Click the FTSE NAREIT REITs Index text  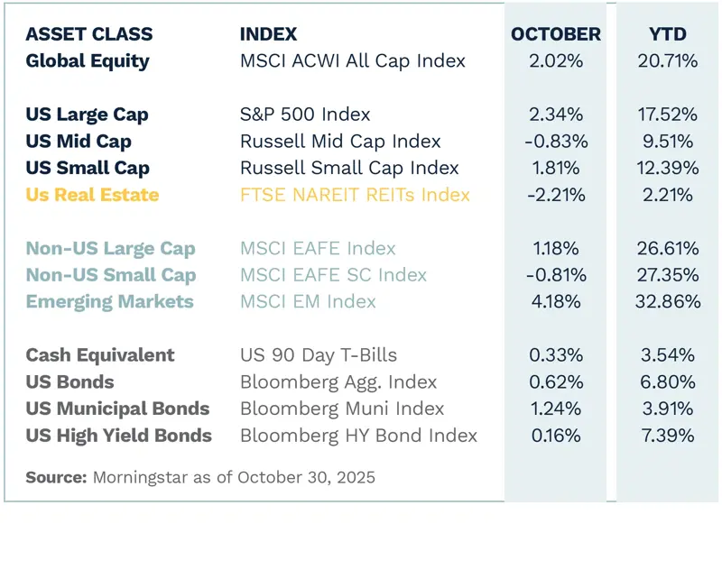click(x=355, y=195)
